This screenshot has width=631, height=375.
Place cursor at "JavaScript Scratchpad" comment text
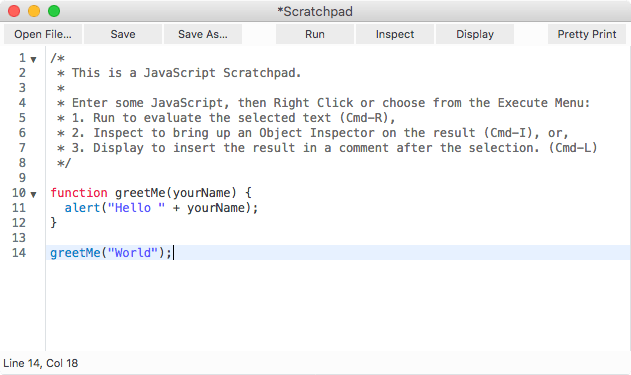tap(223, 73)
